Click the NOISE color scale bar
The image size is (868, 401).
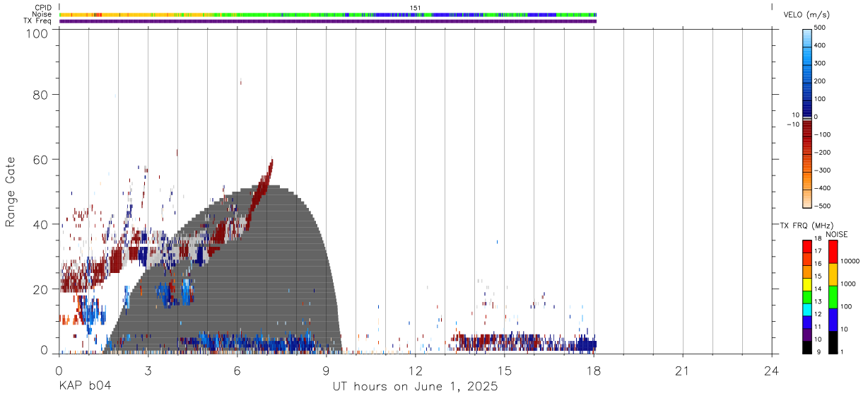[833, 296]
